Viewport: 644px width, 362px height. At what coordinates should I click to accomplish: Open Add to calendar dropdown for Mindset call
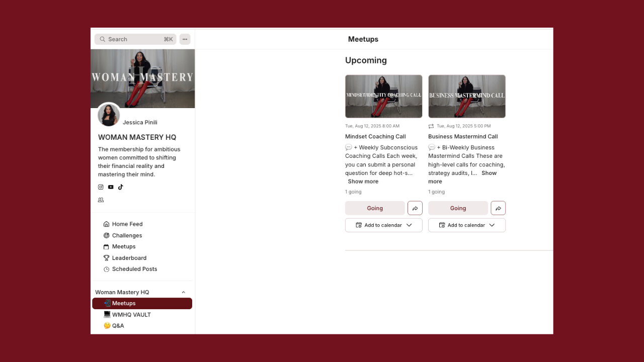384,225
